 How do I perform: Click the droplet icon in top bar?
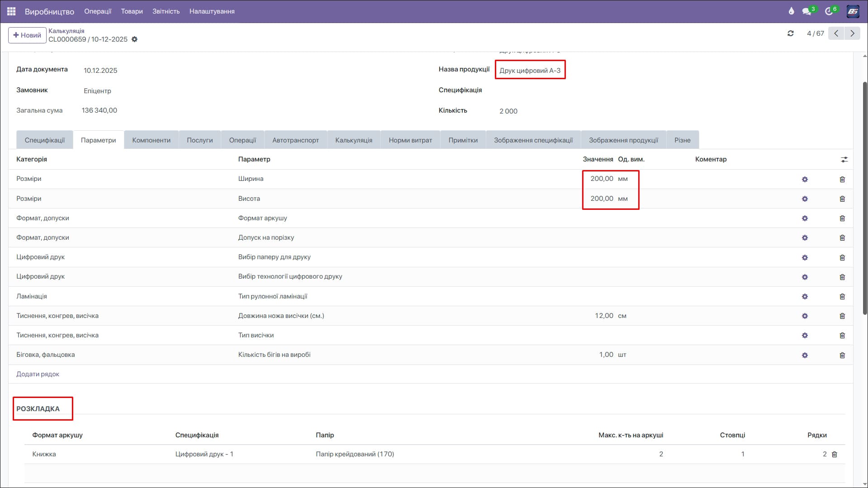click(x=791, y=11)
